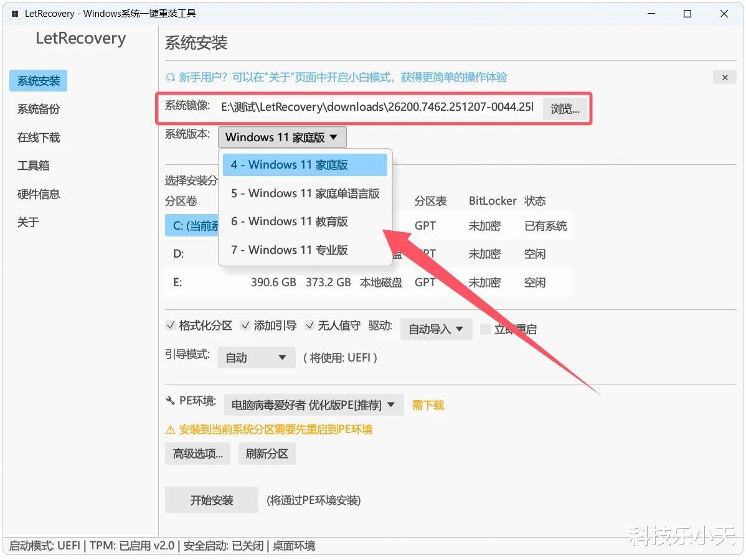Open the 驱动 自动导入 dropdown
Image resolution: width=746 pixels, height=560 pixels.
coord(437,329)
